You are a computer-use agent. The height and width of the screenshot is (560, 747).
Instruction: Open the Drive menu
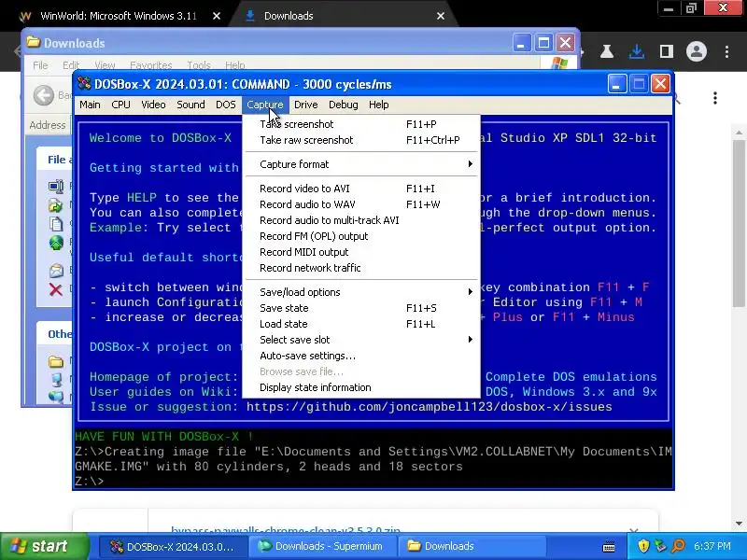click(305, 105)
